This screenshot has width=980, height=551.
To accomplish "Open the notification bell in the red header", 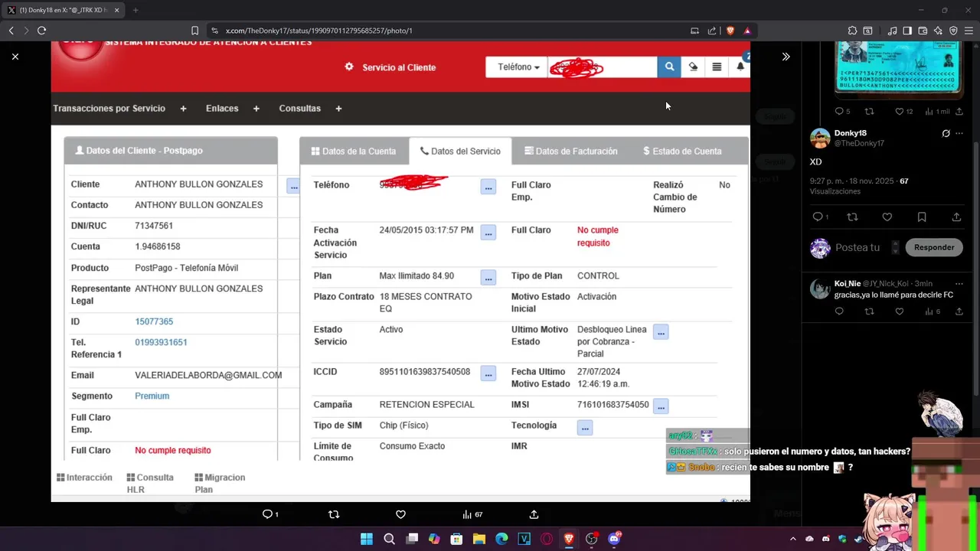I will pos(740,67).
